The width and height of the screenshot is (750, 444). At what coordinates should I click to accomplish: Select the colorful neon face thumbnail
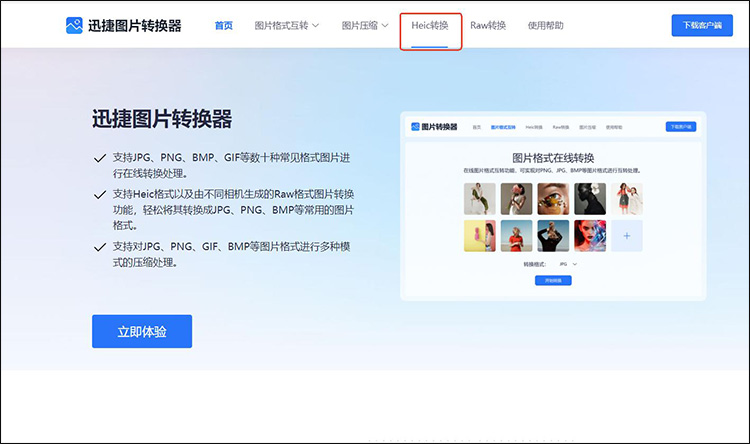590,236
